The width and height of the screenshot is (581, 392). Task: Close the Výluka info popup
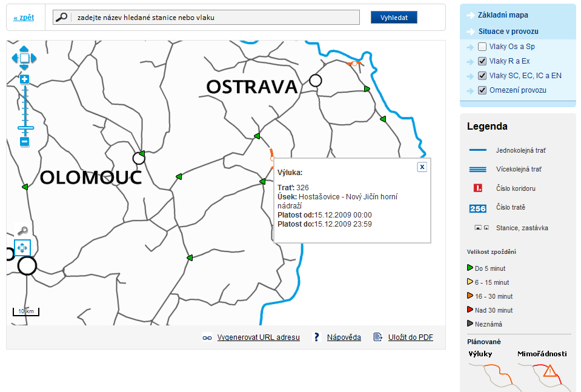(x=422, y=167)
